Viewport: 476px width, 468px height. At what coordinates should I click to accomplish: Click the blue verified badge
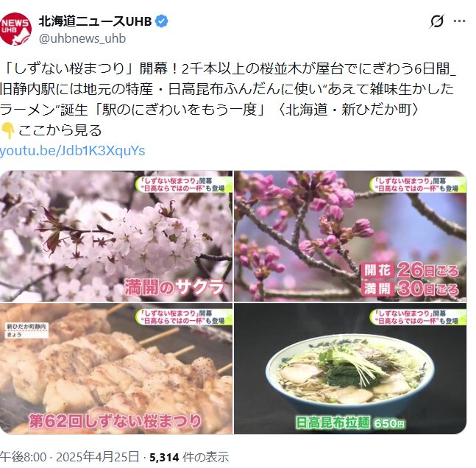[x=161, y=21]
